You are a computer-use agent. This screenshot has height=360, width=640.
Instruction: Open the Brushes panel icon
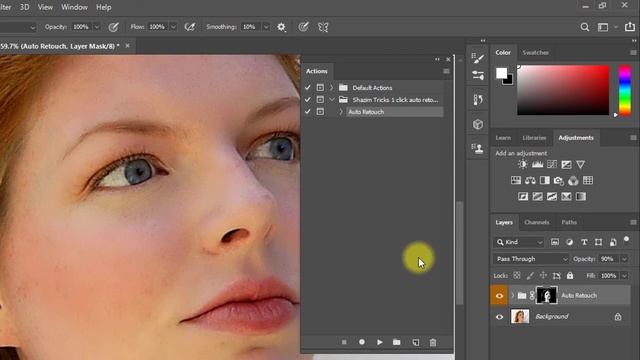(x=478, y=75)
